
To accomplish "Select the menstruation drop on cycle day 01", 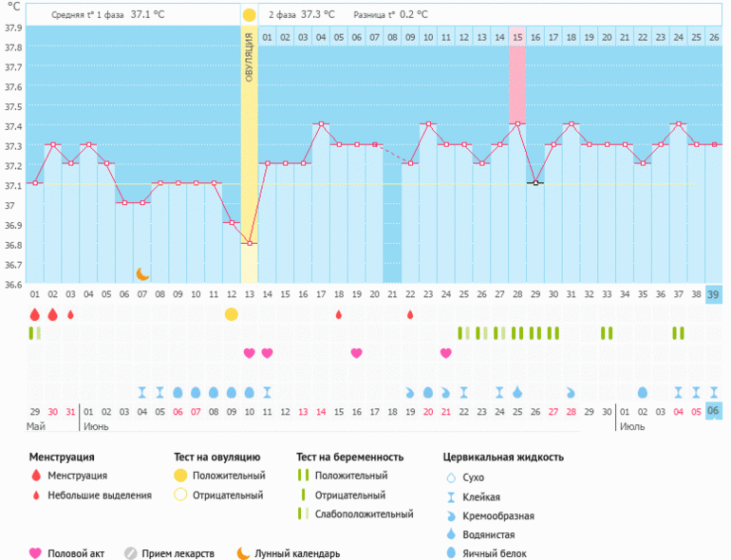I will 35,314.
